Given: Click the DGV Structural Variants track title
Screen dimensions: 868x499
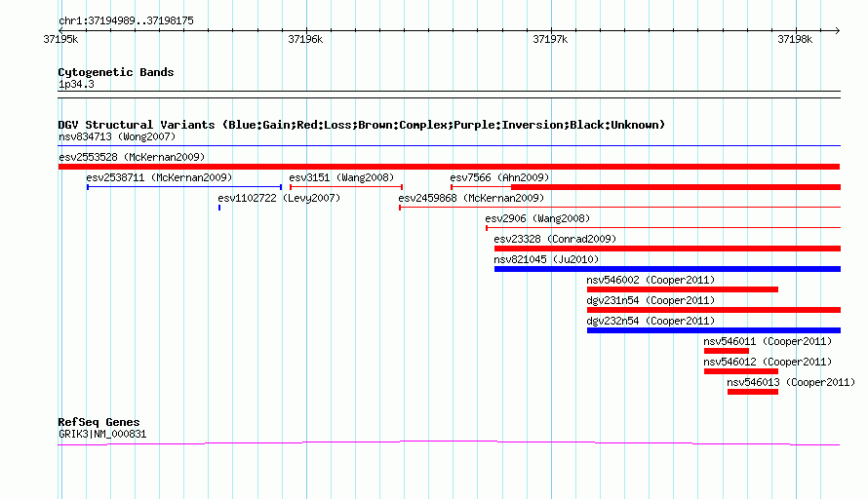Looking at the screenshot, I should [x=362, y=125].
